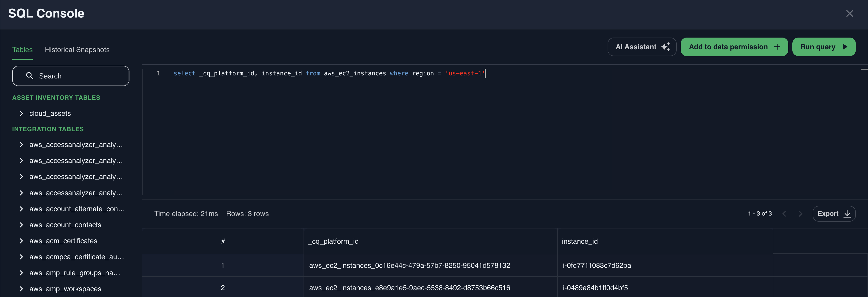Expand the aws_account_alternate_con… table
Image resolution: width=868 pixels, height=297 pixels.
pyautogui.click(x=21, y=209)
